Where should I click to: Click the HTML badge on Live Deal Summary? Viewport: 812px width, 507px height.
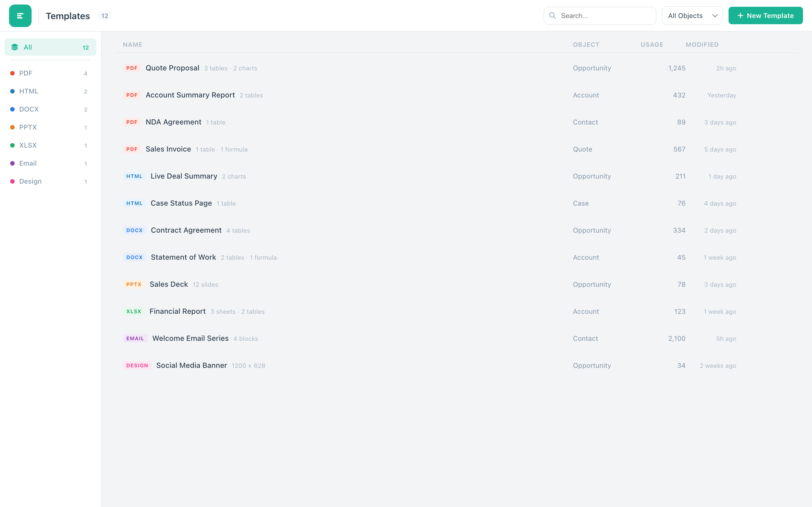134,176
